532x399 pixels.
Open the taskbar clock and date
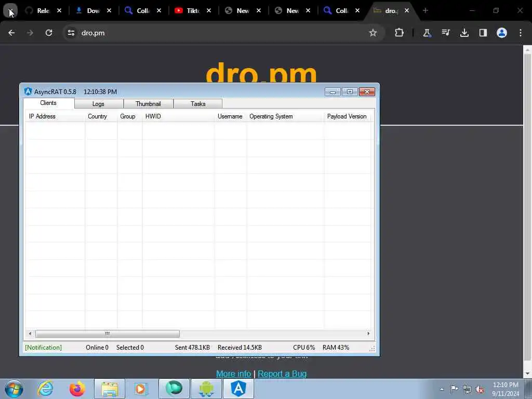[506, 389]
